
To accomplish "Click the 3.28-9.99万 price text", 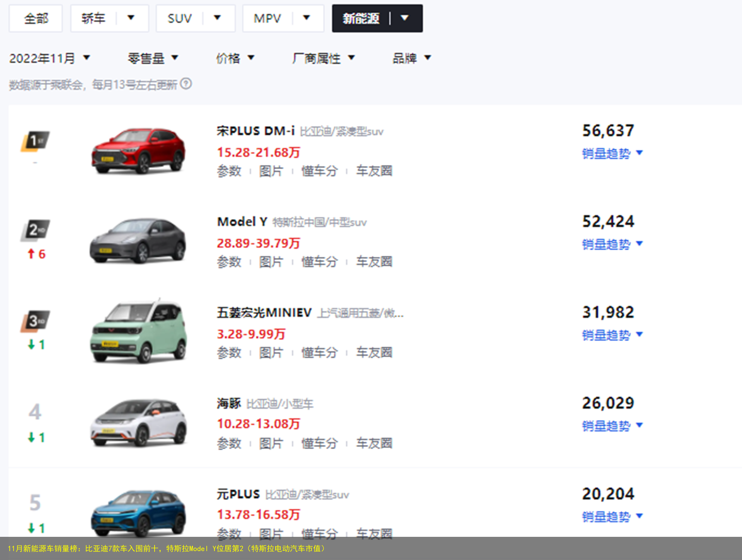I will (251, 334).
